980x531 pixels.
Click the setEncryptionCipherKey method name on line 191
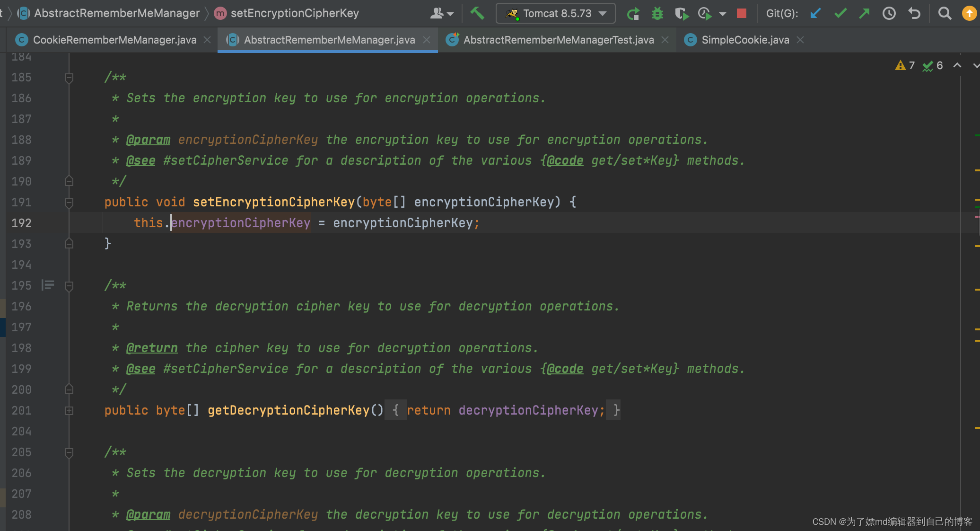274,202
